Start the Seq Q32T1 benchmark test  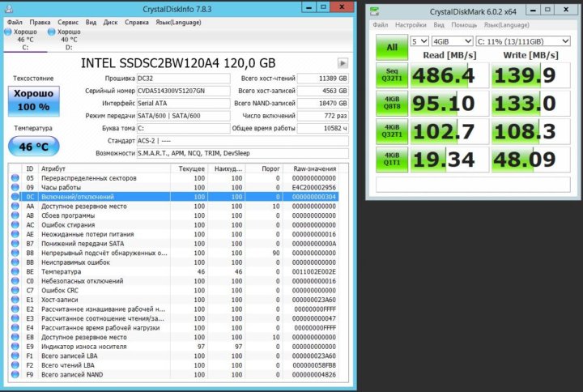coord(392,76)
